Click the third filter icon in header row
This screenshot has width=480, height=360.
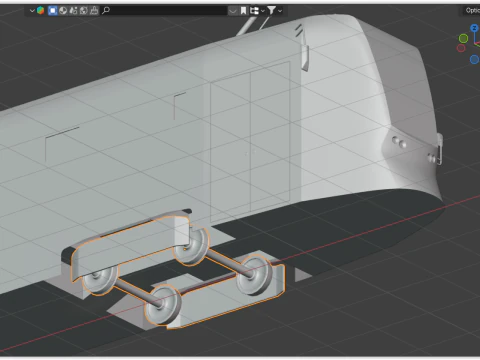coord(73,11)
